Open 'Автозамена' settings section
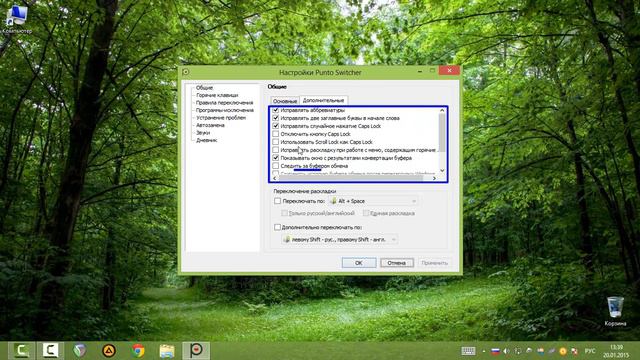This screenshot has height=360, width=640. coord(210,125)
